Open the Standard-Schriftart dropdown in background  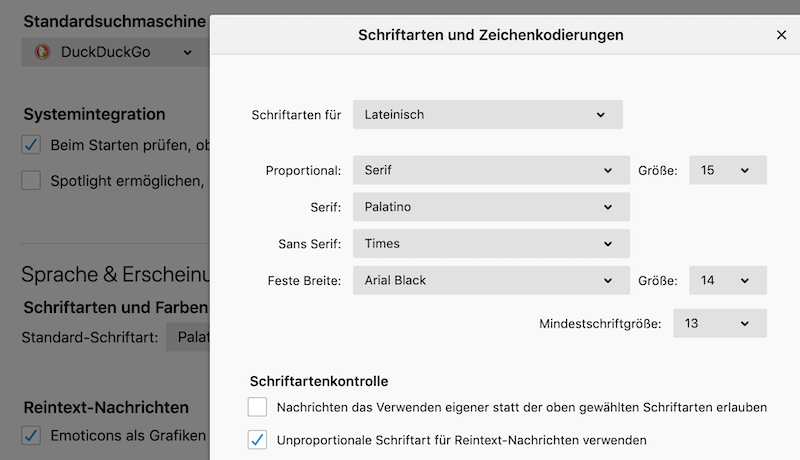tap(188, 337)
